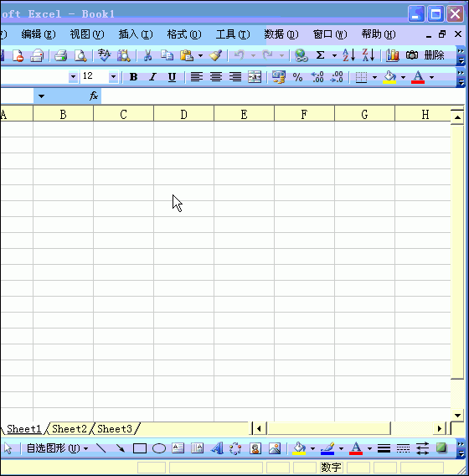Click the Print icon in toolbar
469x476 pixels.
click(x=60, y=55)
